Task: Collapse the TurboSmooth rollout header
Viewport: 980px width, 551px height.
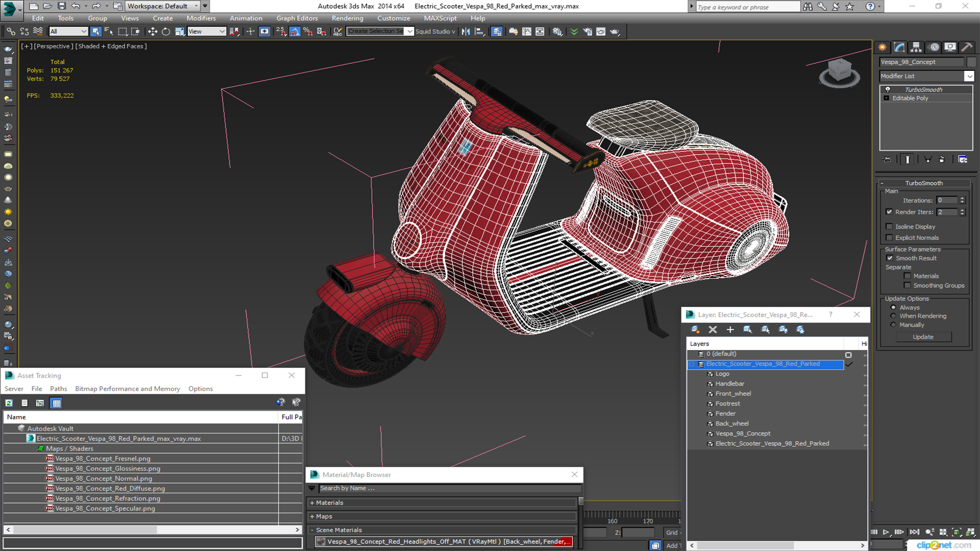Action: point(923,183)
